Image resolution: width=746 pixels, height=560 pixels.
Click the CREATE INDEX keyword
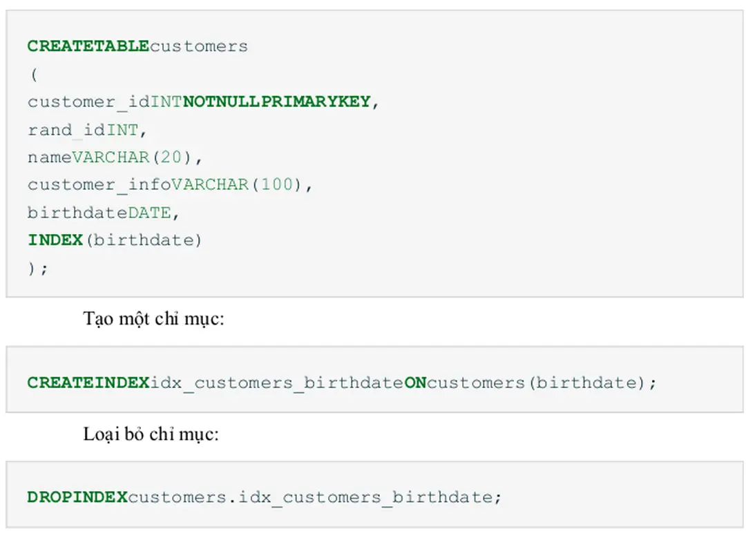pyautogui.click(x=88, y=383)
